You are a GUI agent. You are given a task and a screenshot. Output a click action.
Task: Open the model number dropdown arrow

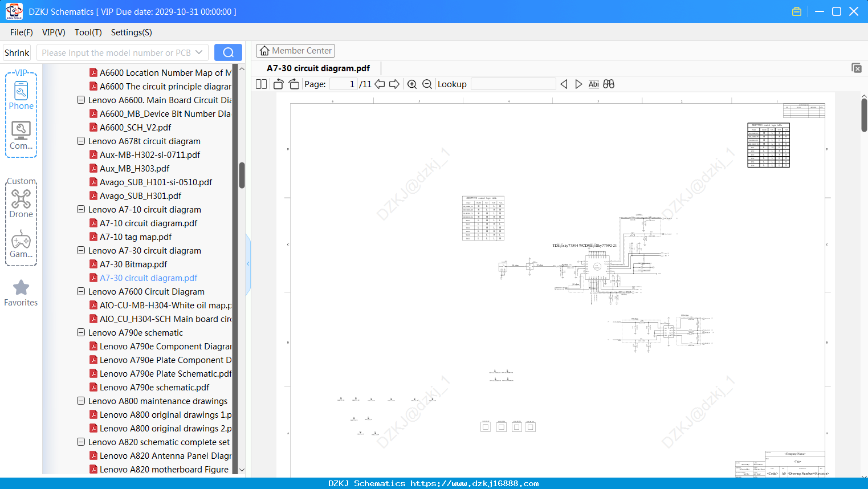coord(199,52)
